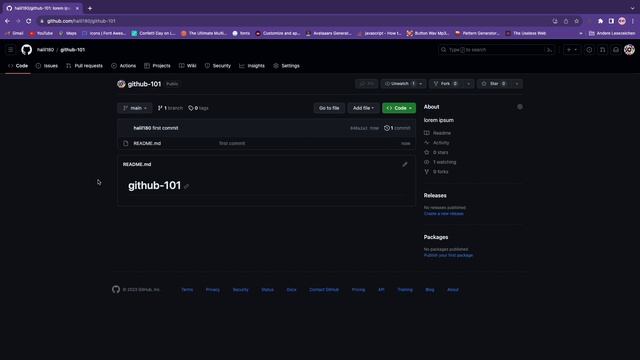Open the Gmail bookmark
The width and height of the screenshot is (640, 360).
tap(14, 33)
